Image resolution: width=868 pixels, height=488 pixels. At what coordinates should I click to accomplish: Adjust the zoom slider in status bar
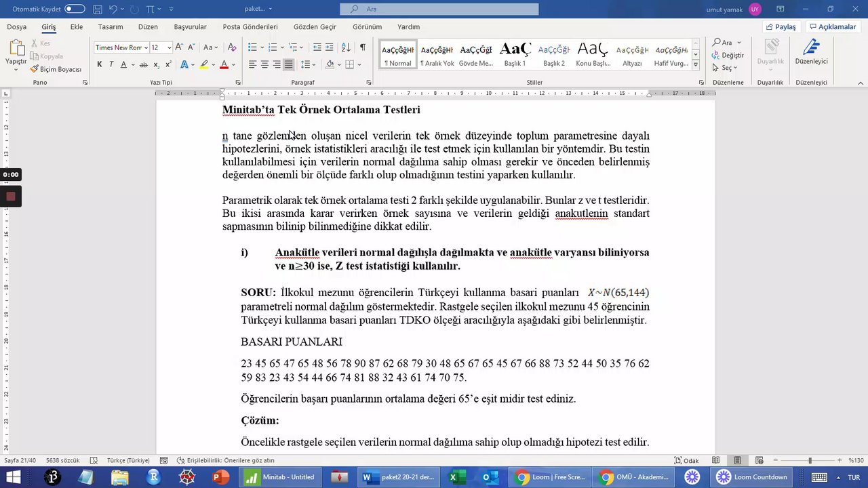809,460
